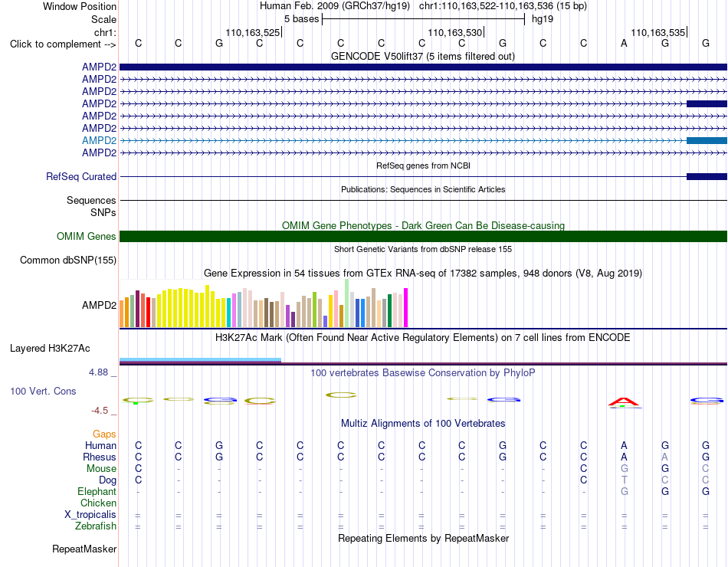Open 'RefSeq genes from NCBI' track title

click(x=423, y=166)
